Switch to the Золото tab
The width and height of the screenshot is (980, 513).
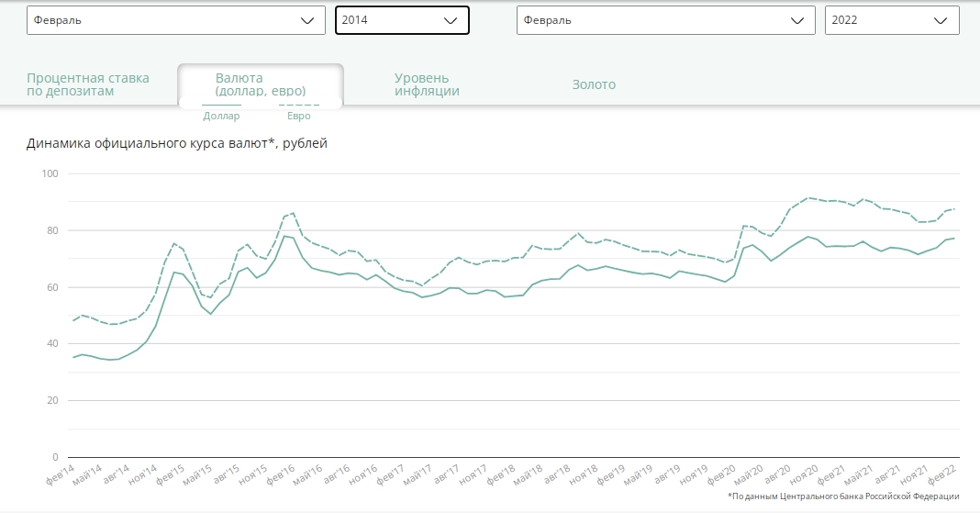tap(594, 84)
